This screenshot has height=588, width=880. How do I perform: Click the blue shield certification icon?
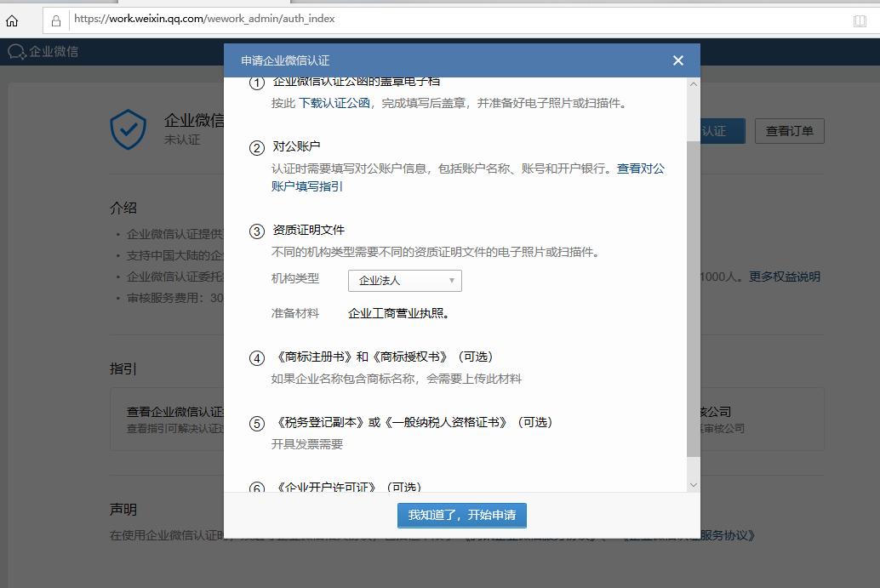point(128,129)
